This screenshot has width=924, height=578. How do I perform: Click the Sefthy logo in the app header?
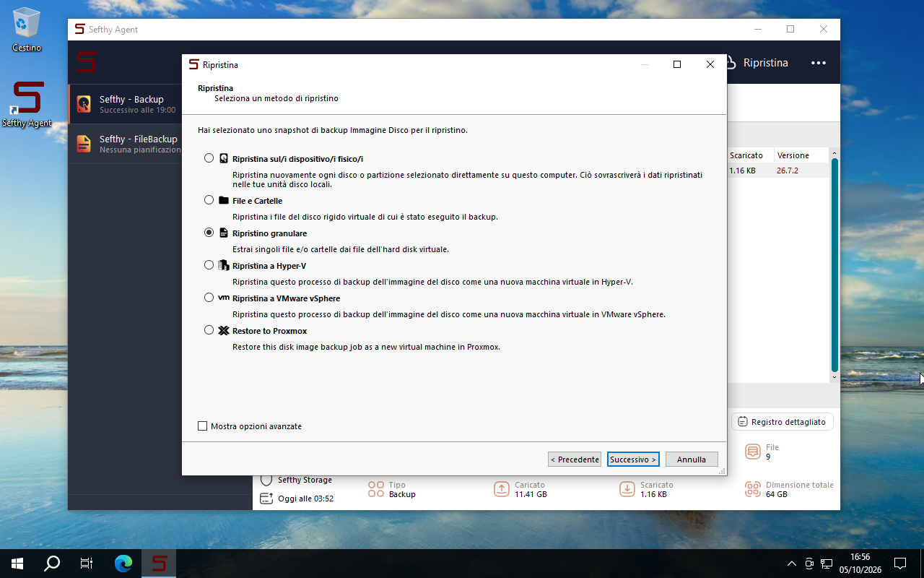tap(87, 61)
